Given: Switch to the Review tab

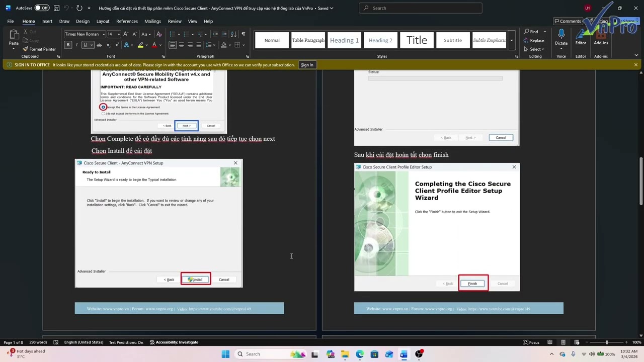Looking at the screenshot, I should [x=175, y=21].
